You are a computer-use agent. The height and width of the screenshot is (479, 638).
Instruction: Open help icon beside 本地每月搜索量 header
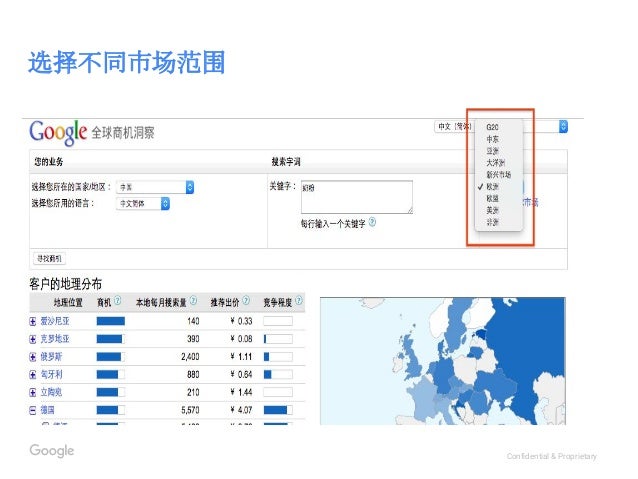pyautogui.click(x=194, y=300)
